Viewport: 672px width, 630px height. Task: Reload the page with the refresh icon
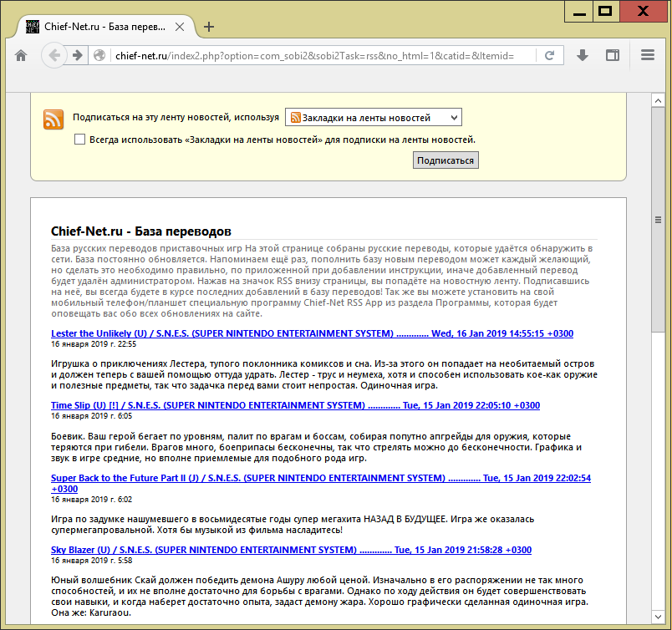point(549,55)
